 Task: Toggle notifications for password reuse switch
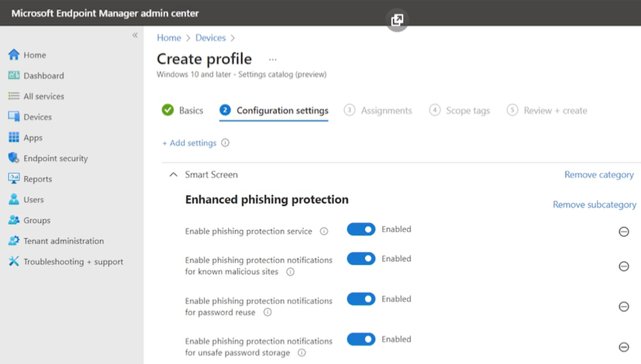coord(361,299)
